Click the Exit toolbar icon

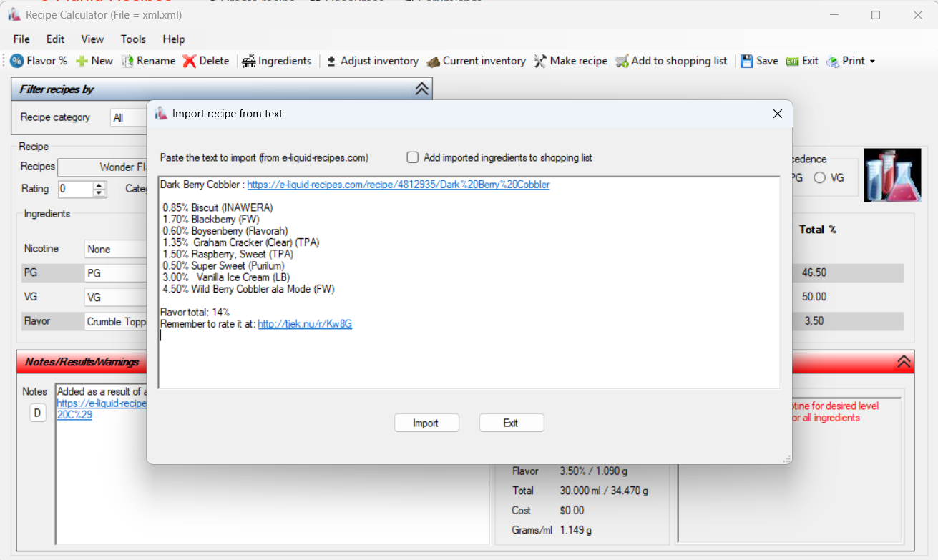click(792, 61)
